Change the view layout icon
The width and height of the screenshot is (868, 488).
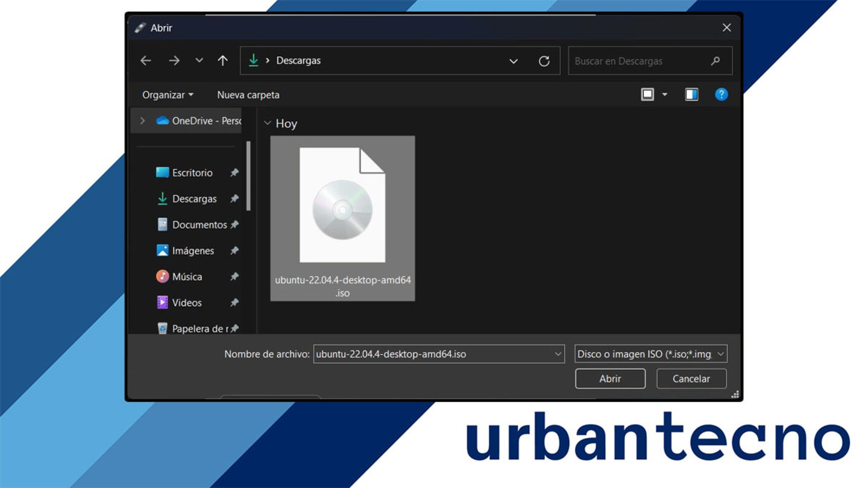647,95
